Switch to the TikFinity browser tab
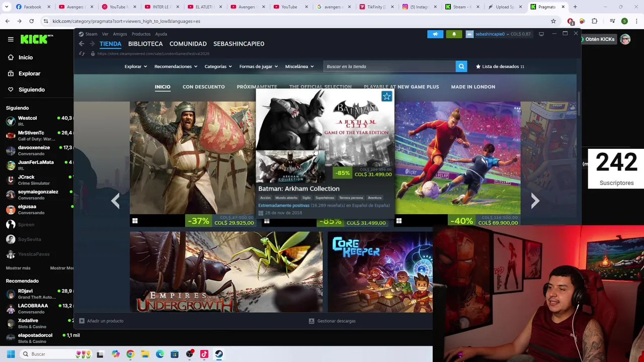This screenshot has height=362, width=644. tap(377, 7)
